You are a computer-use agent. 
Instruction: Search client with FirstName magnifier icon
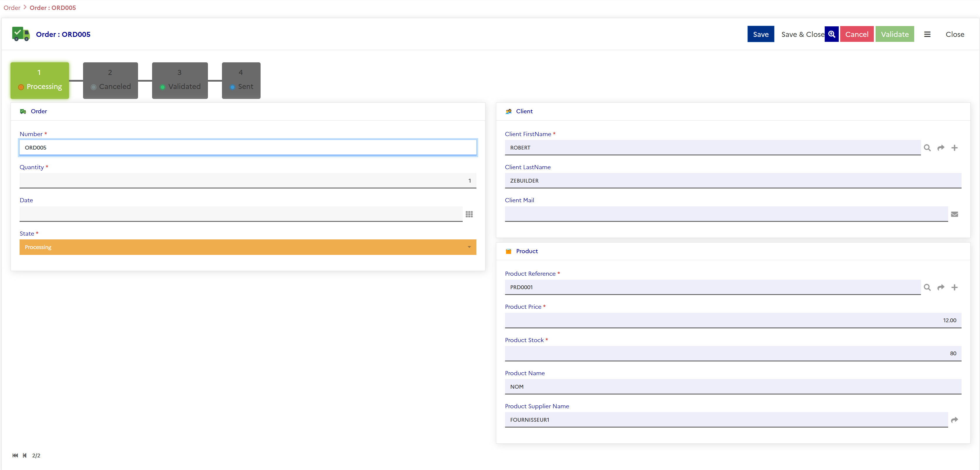tap(927, 148)
